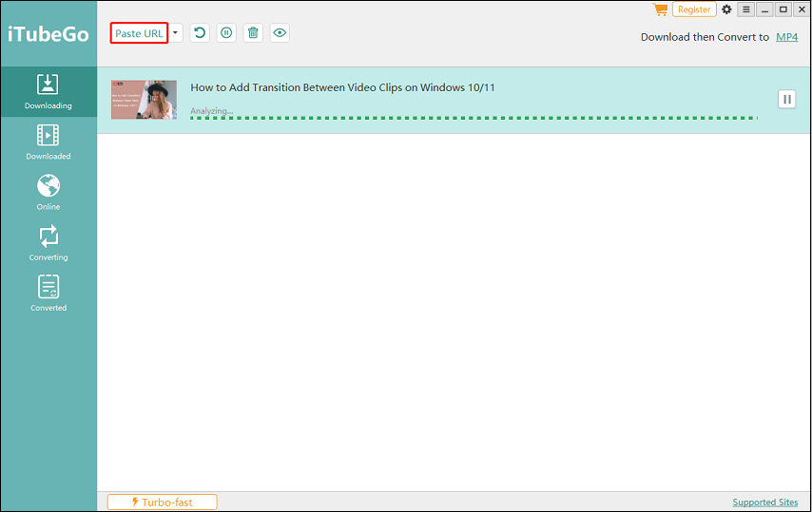Maximize the iTubeGo window
This screenshot has height=512, width=812.
point(783,9)
